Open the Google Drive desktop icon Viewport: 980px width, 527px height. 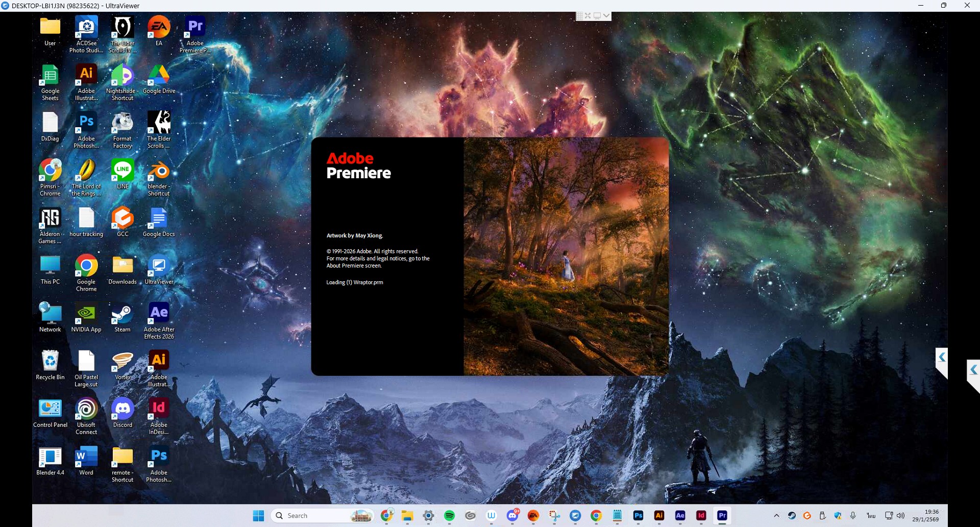tap(159, 80)
